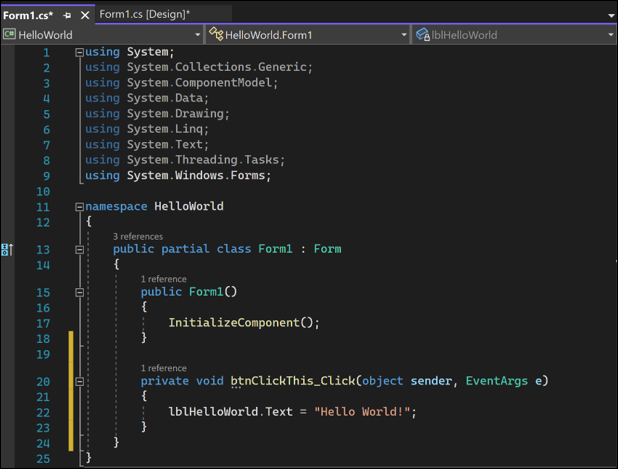Viewport: 618px width, 469px height.
Task: Switch to the Form1.cs [Design] tab
Action: tap(144, 14)
